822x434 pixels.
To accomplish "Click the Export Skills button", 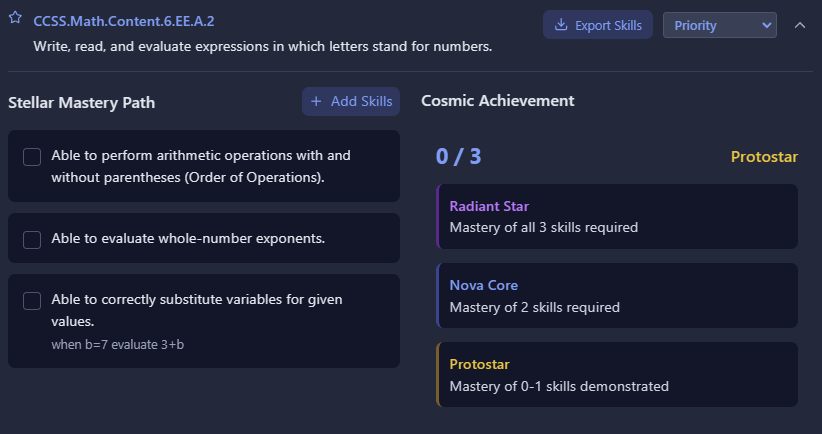I will [598, 25].
